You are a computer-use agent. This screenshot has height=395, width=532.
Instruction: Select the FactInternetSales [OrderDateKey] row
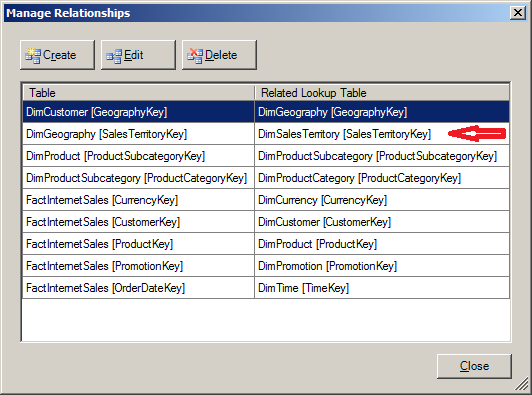[x=266, y=288]
